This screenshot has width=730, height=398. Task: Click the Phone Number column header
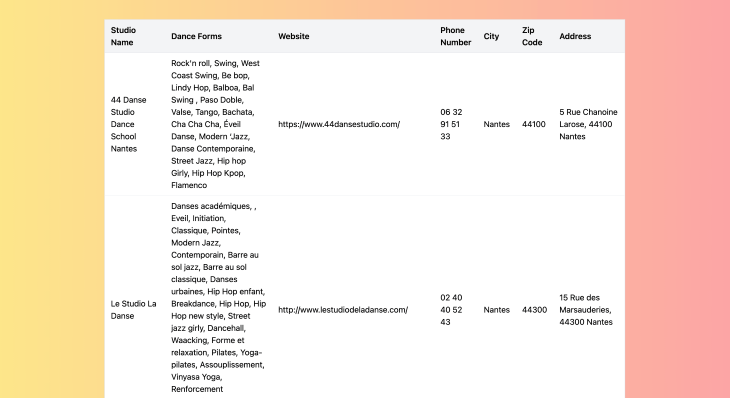[456, 36]
